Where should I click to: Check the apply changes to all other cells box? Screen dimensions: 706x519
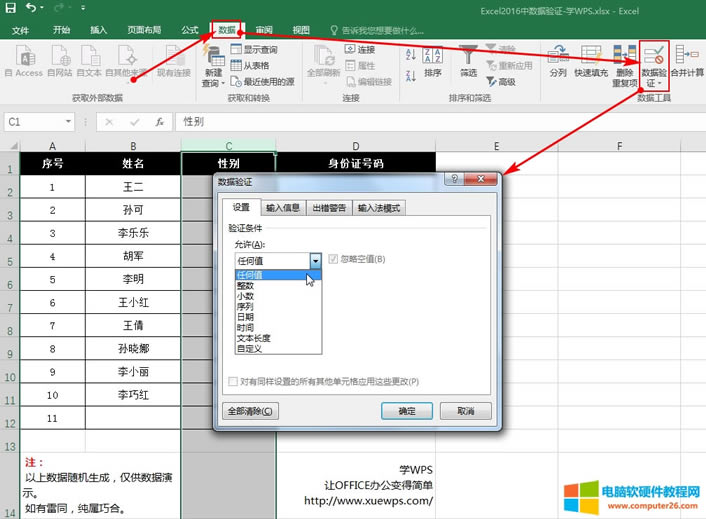click(x=233, y=382)
